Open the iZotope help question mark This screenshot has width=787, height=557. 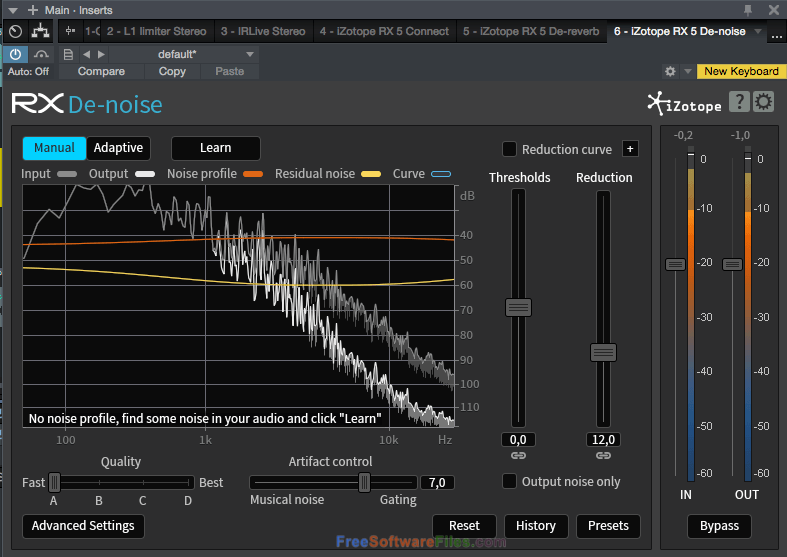pos(739,101)
